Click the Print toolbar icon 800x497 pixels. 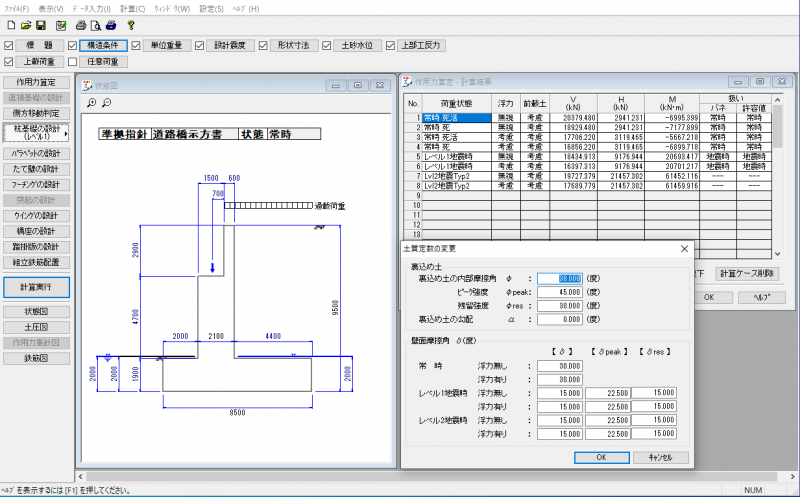point(81,25)
